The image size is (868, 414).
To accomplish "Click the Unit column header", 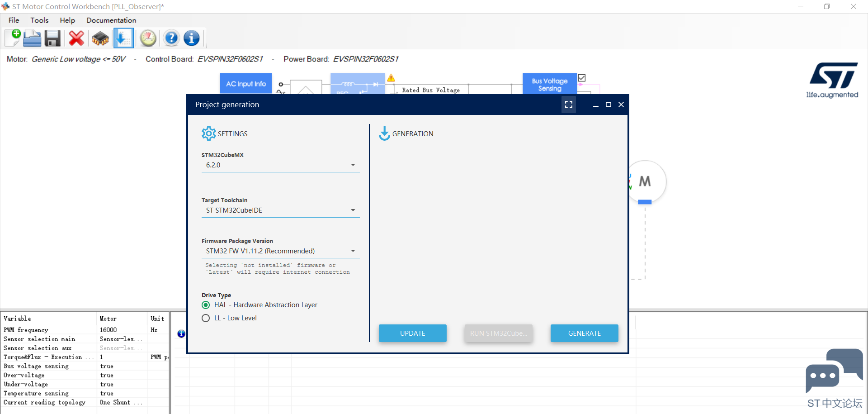I will click(x=158, y=319).
